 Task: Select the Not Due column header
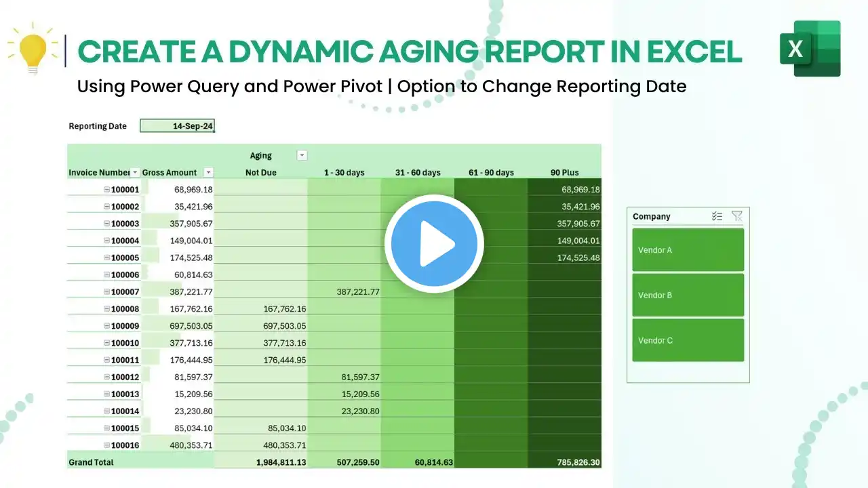point(261,173)
